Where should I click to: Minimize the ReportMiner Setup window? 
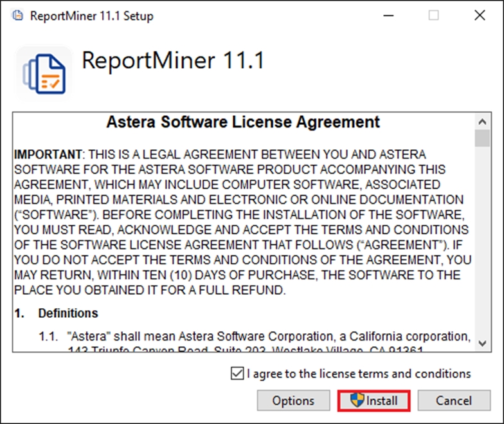click(388, 15)
